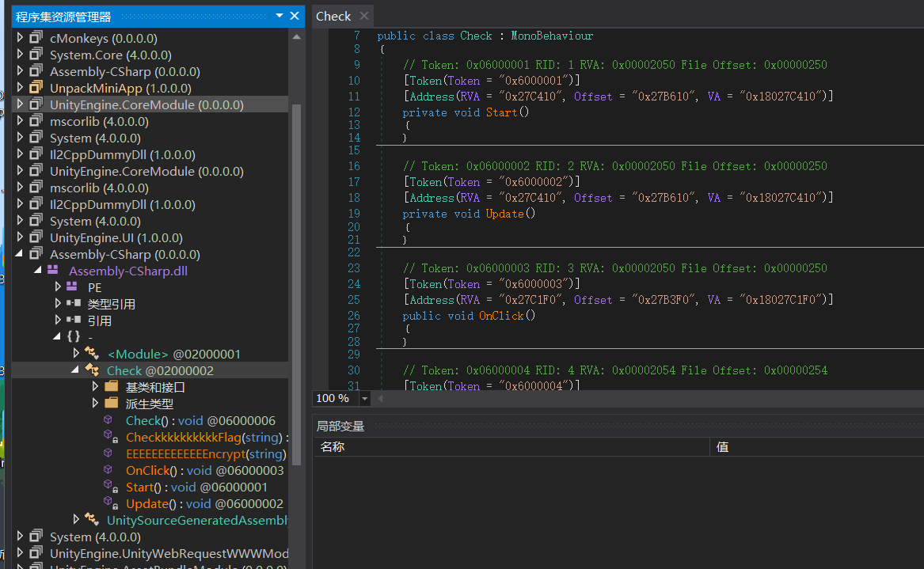Viewport: 924px width, 569px height.
Task: Open the 100 % zoom dropdown
Action: pyautogui.click(x=363, y=398)
